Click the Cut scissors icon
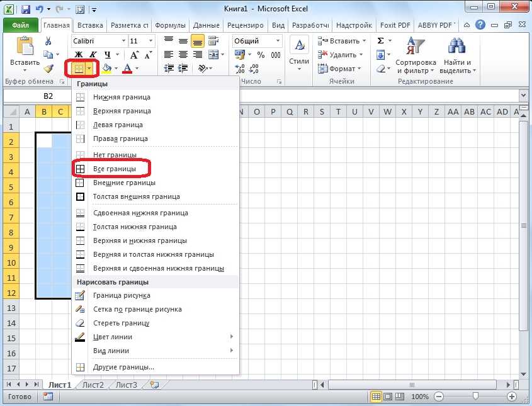Image resolution: width=532 pixels, height=406 pixels. (x=48, y=41)
